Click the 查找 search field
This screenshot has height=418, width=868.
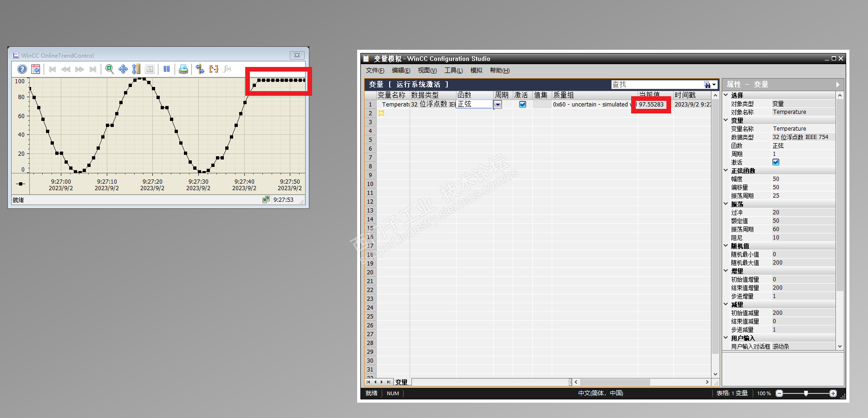click(657, 85)
